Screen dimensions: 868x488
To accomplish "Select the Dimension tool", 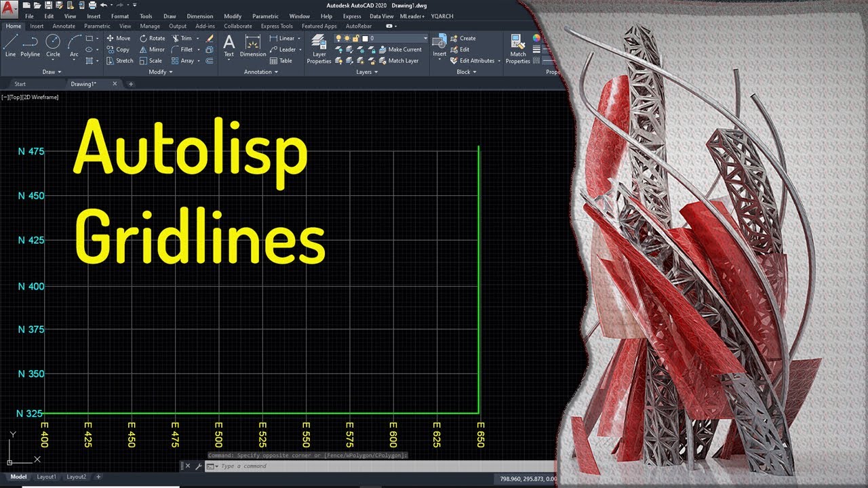I will pyautogui.click(x=253, y=45).
